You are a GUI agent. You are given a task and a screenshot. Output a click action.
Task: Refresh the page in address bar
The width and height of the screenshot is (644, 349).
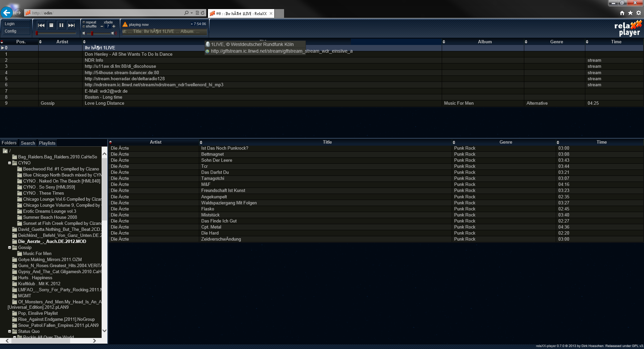[x=203, y=13]
